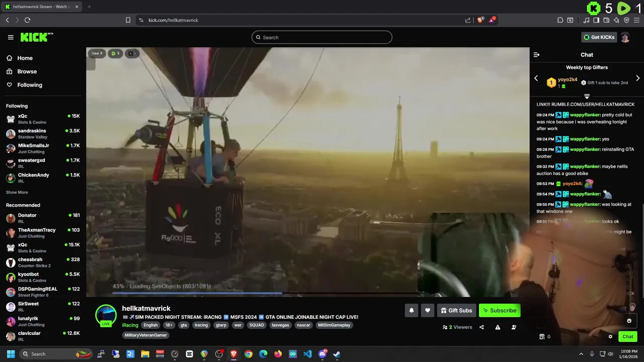Viewport: 644px width, 362px height.
Task: Open the chat emote picker
Action: coord(629,321)
